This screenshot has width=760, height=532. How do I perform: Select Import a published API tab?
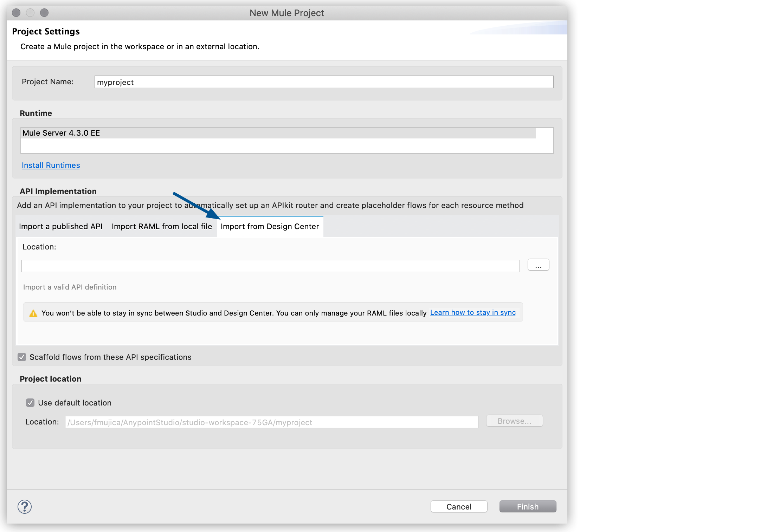[x=60, y=226]
